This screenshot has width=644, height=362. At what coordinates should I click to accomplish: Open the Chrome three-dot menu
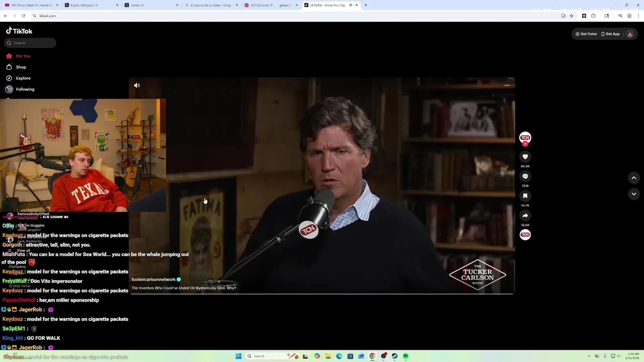click(x=638, y=16)
